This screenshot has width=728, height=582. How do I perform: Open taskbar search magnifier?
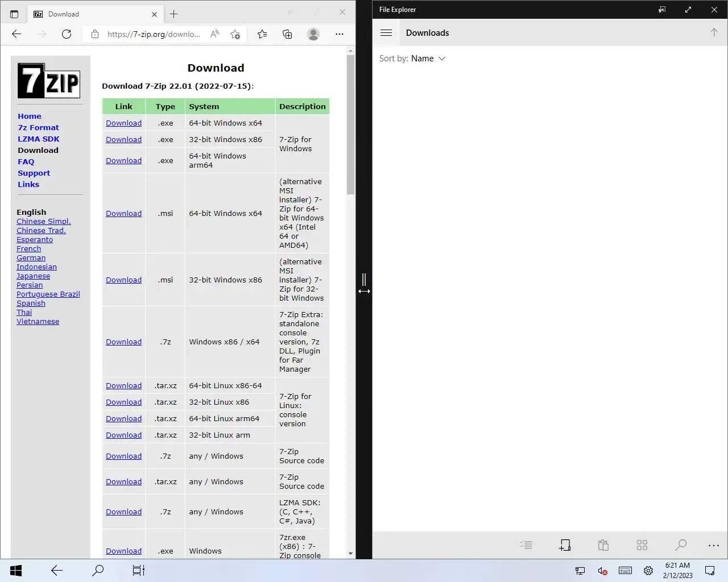coord(98,571)
